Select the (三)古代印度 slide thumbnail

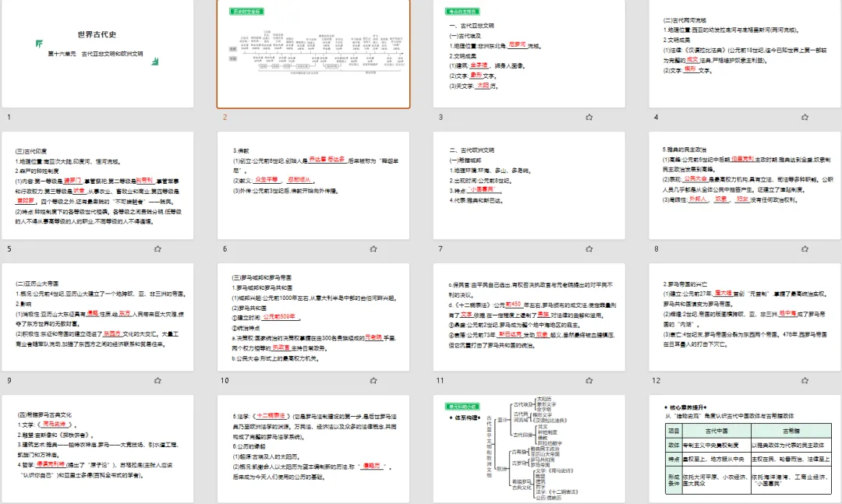(97, 185)
